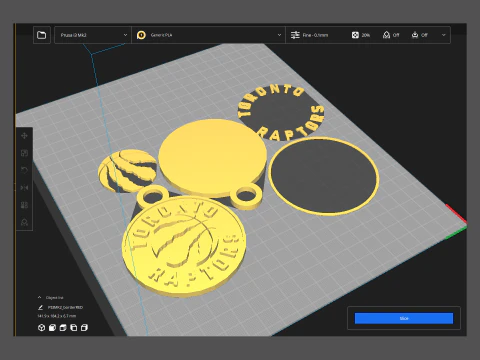This screenshot has height=360, width=480.
Task: Select the flat round disc model
Action: coord(212,159)
